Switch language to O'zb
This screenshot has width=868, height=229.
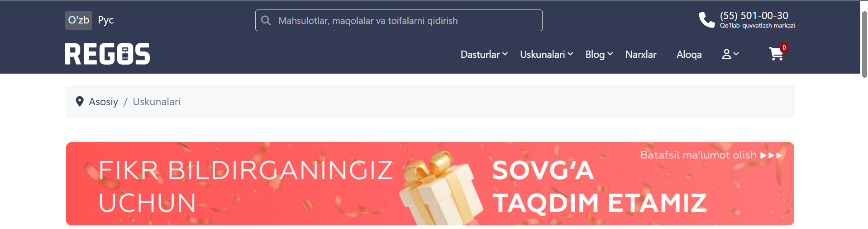pyautogui.click(x=79, y=20)
